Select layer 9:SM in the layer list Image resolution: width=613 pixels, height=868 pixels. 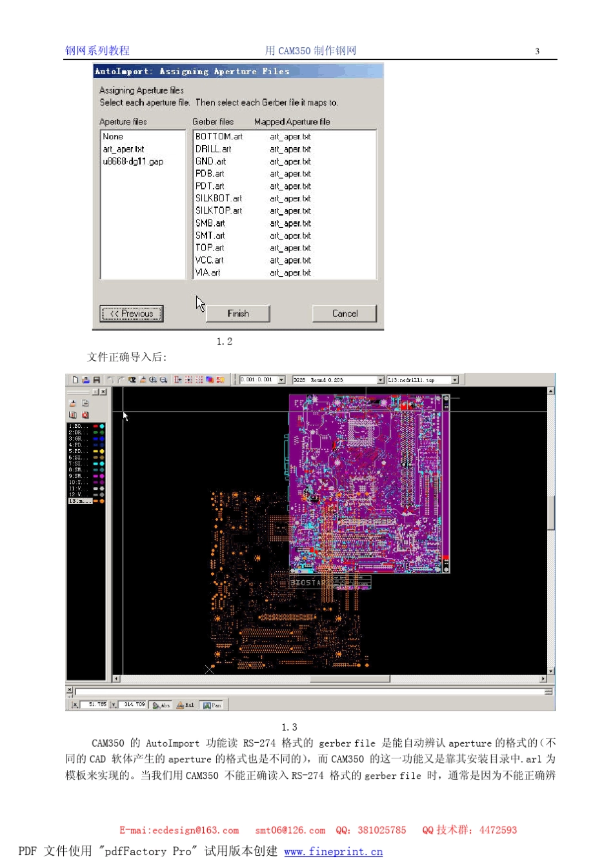(79, 476)
